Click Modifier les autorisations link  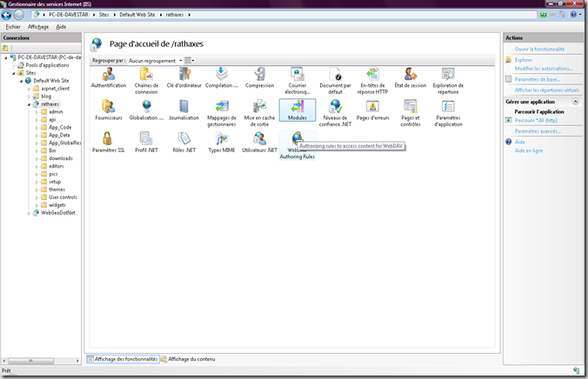544,69
